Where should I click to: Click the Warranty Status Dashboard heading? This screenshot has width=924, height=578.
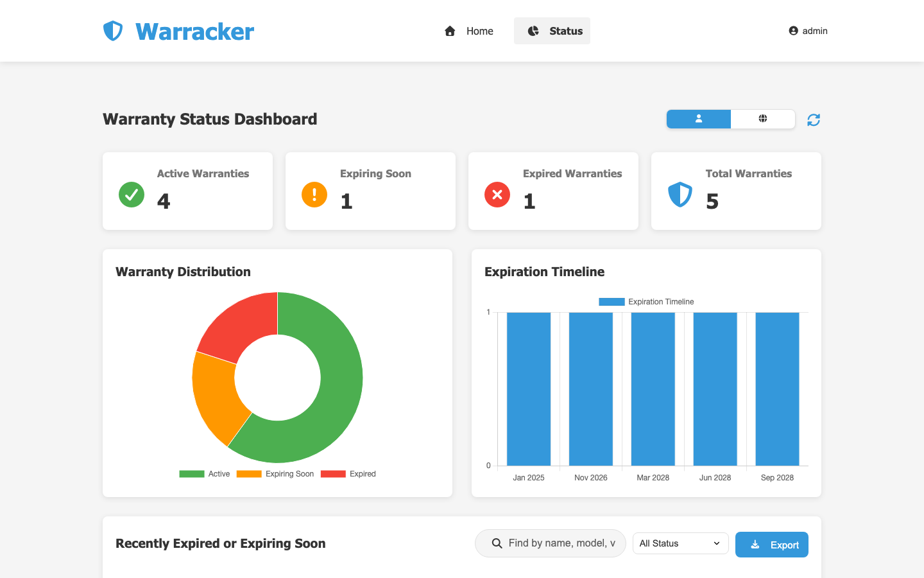pos(210,119)
